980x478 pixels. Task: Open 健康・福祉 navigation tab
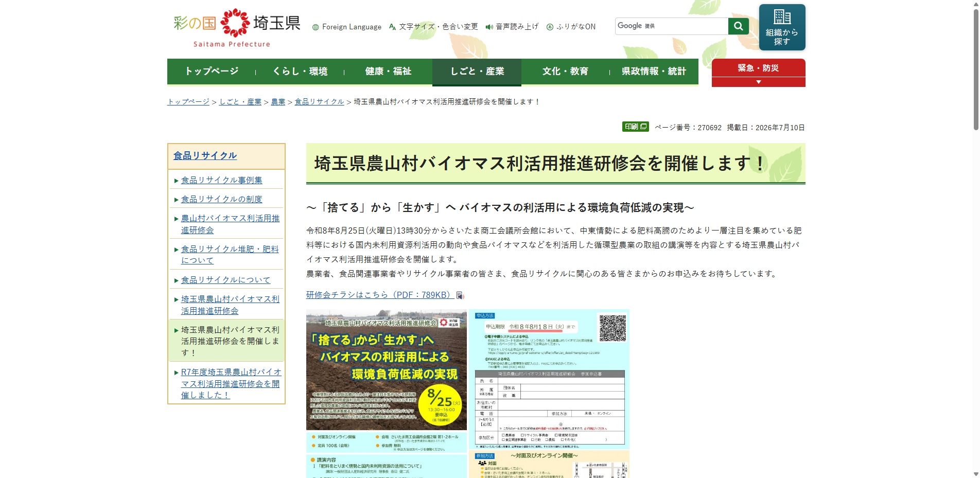388,72
